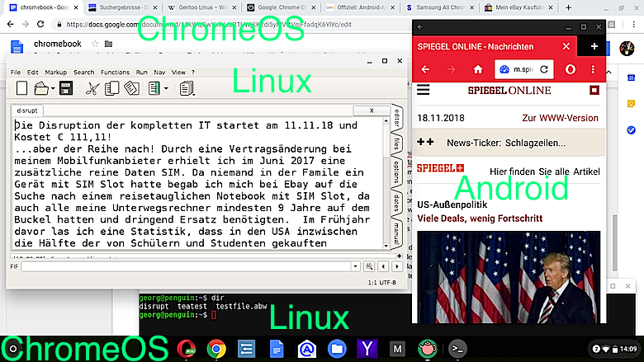The image size is (644, 362).
Task: Open the Markup menu
Action: click(56, 73)
